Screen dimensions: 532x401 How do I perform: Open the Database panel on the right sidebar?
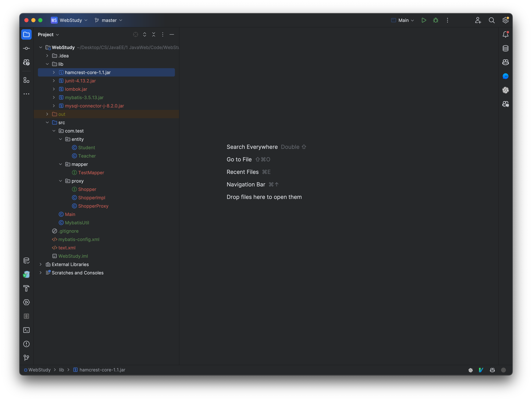505,48
